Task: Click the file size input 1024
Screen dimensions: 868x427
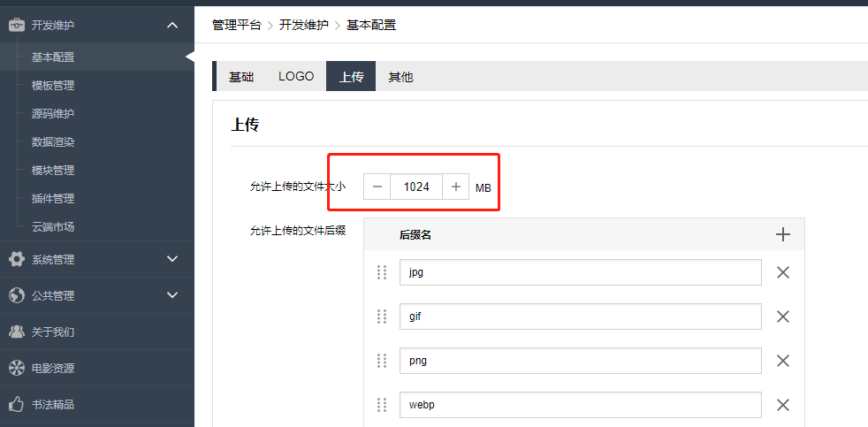Action: click(x=416, y=187)
